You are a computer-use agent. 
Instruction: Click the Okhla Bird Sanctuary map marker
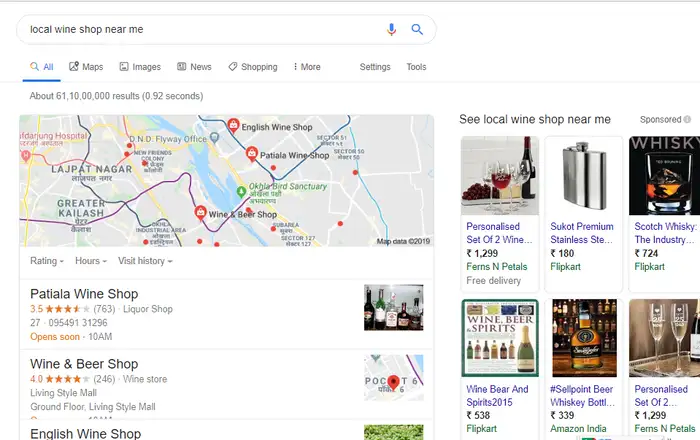coord(240,190)
